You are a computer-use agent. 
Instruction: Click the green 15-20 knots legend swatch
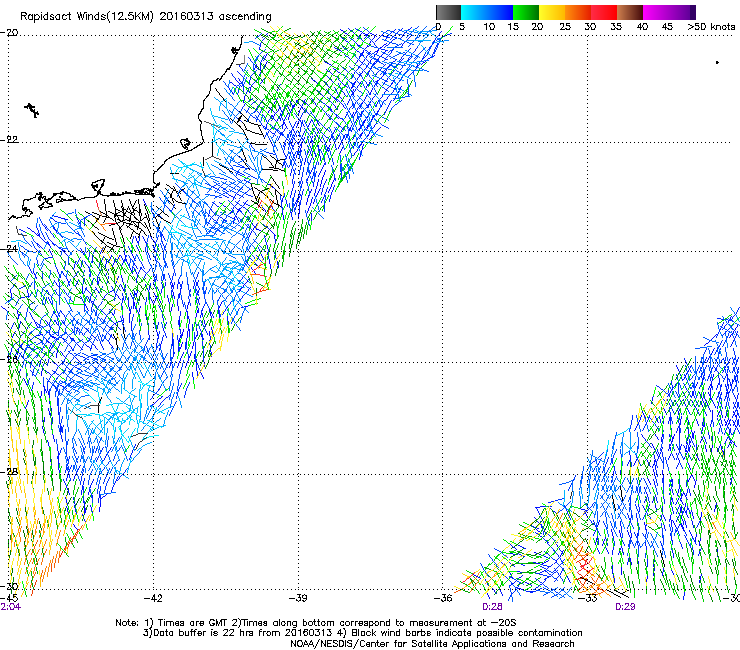coord(526,12)
